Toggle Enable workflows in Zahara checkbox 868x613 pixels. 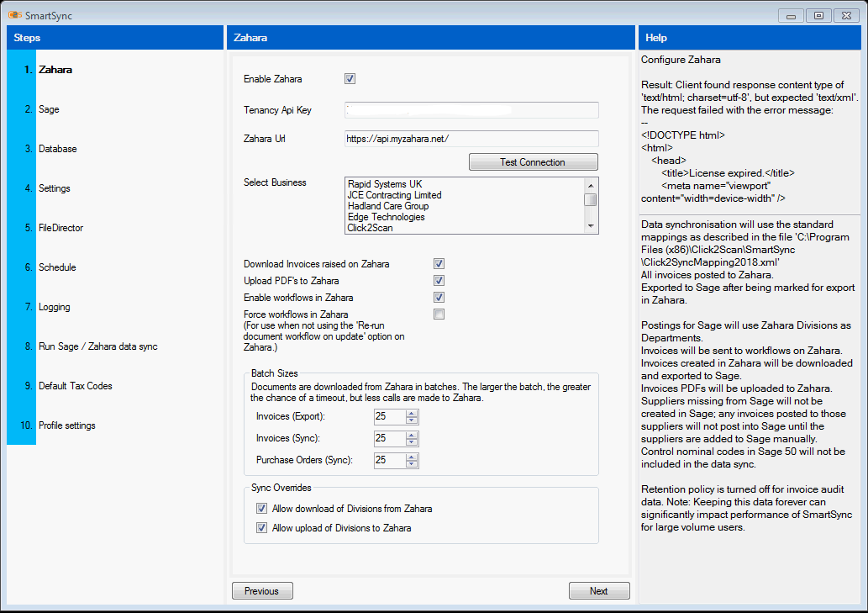click(x=439, y=298)
